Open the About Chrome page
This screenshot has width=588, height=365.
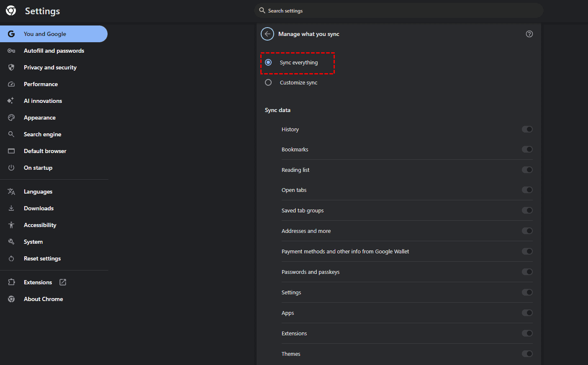click(x=43, y=299)
